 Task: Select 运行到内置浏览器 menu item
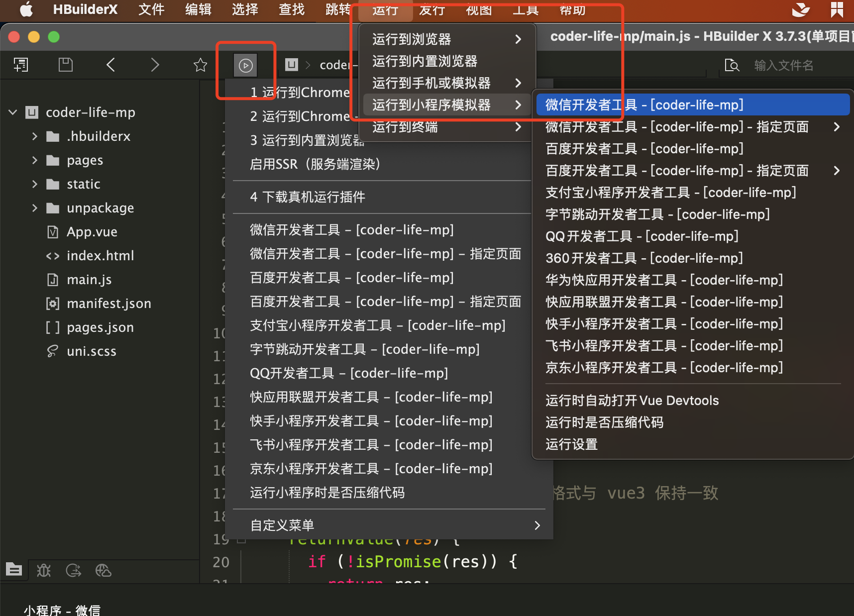pyautogui.click(x=447, y=61)
